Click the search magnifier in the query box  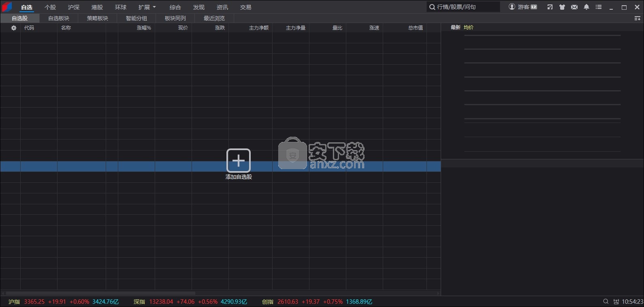[432, 7]
